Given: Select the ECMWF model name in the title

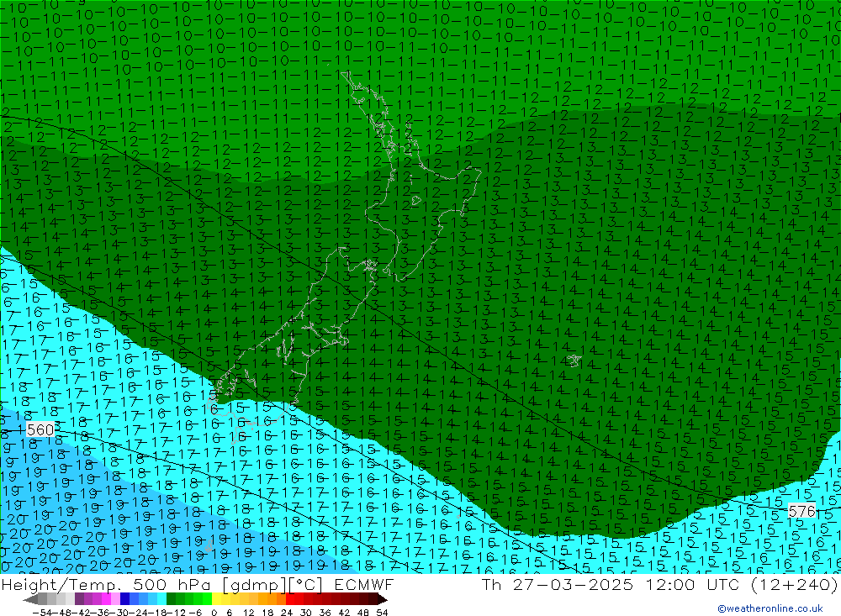Looking at the screenshot, I should tap(364, 584).
